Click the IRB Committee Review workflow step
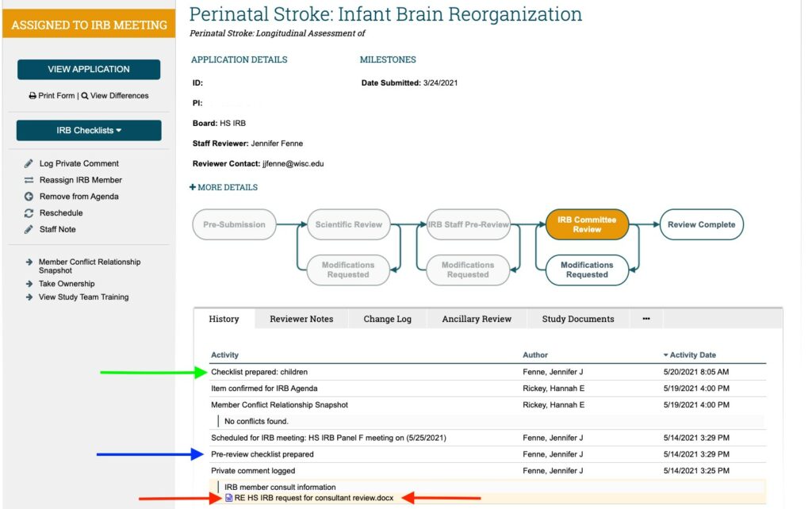The image size is (812, 509). 586,224
